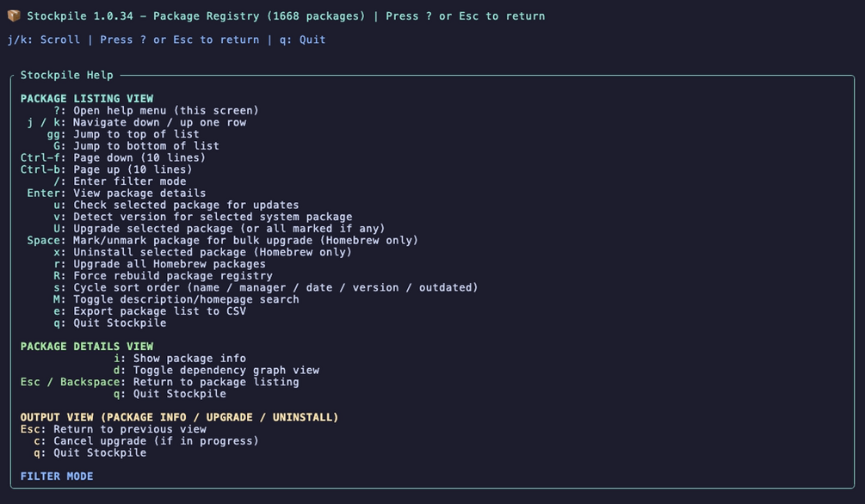The height and width of the screenshot is (504, 865).
Task: Select "Uninstall selected package" help line
Action: pos(202,252)
